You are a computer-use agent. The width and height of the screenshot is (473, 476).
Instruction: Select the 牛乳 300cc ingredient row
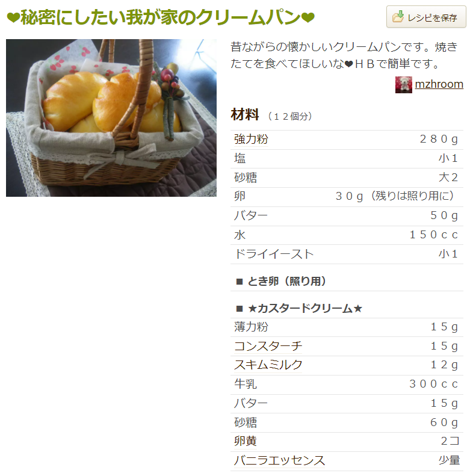[347, 385]
